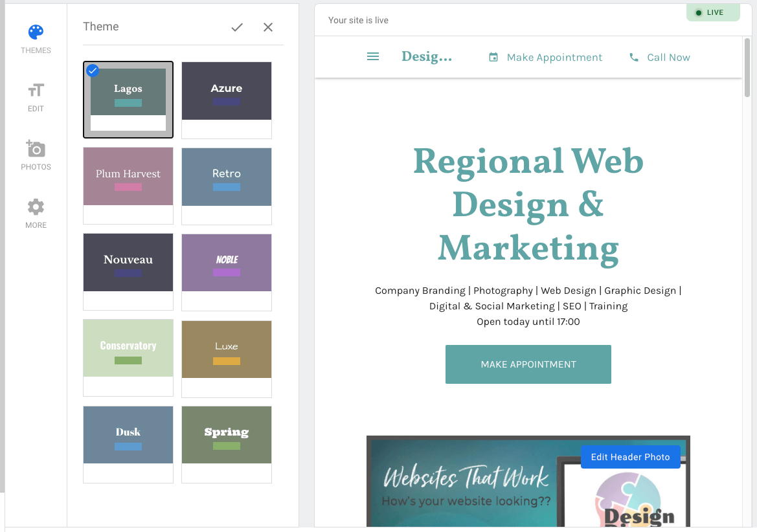Click the blue selected checkmark on Lagos
Image resolution: width=757 pixels, height=532 pixels.
pos(93,71)
